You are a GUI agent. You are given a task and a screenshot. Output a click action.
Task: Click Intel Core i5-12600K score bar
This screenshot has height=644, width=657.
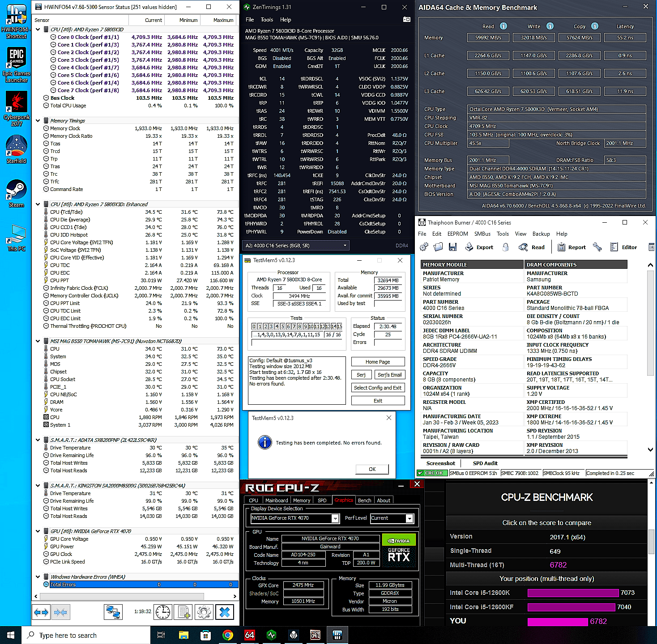[x=573, y=593]
